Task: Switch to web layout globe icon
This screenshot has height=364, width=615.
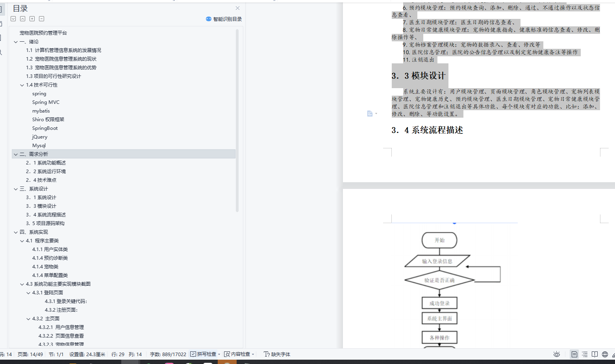Action: (605, 355)
